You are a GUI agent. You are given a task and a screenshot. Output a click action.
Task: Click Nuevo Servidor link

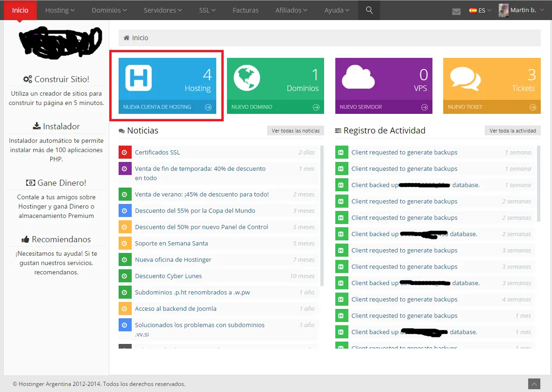tap(361, 107)
